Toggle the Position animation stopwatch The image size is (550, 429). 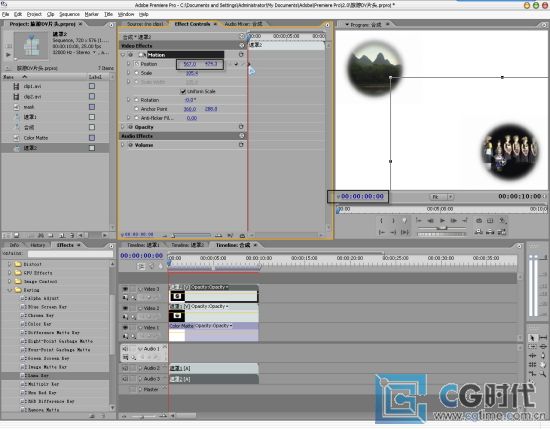click(x=136, y=64)
